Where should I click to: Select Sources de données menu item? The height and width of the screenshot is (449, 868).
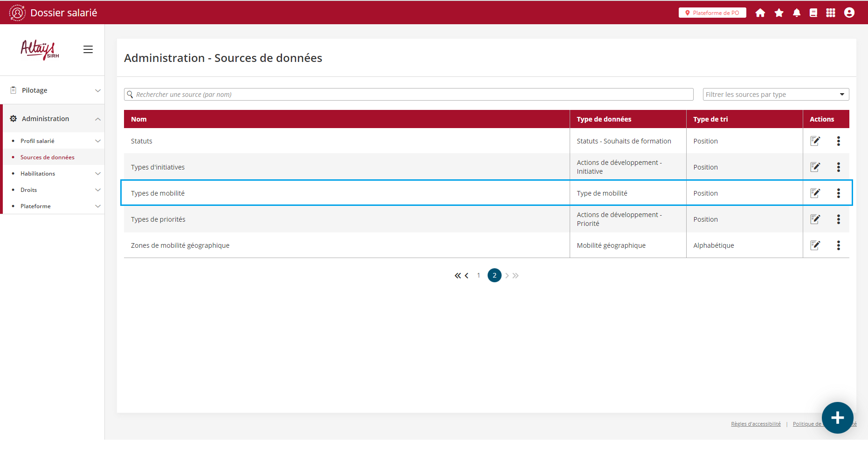point(48,157)
